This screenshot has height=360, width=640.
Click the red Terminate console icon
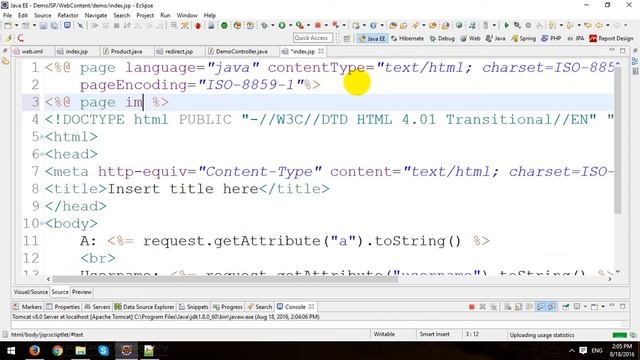(x=471, y=307)
